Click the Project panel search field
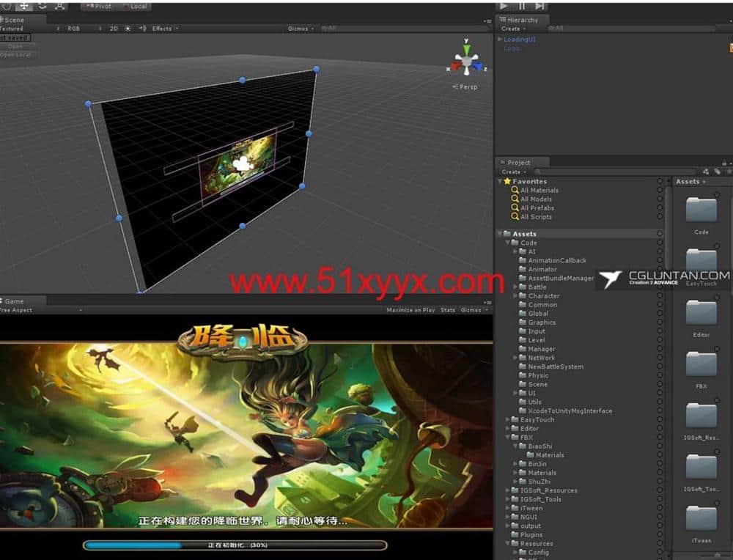 click(615, 172)
